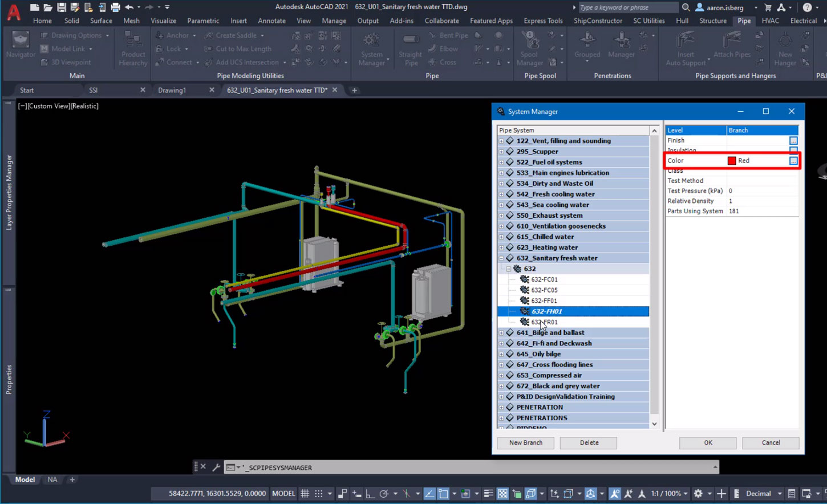Open the Drawing1 document tab
This screenshot has height=504, width=827.
(172, 90)
